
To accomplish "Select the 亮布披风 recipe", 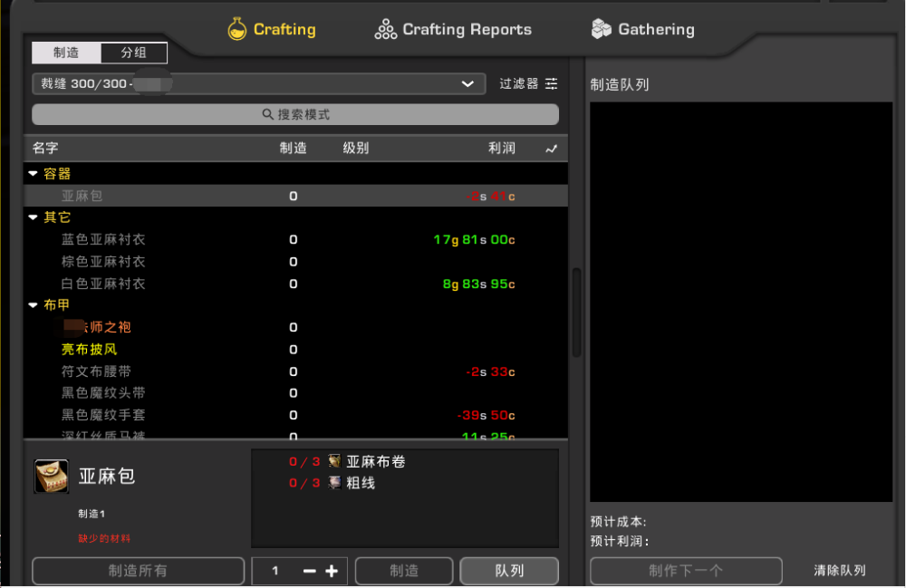I will click(x=90, y=350).
